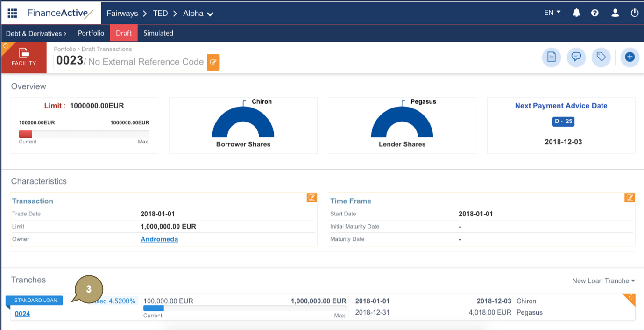Open the help question mark icon
The width and height of the screenshot is (644, 330).
click(594, 13)
